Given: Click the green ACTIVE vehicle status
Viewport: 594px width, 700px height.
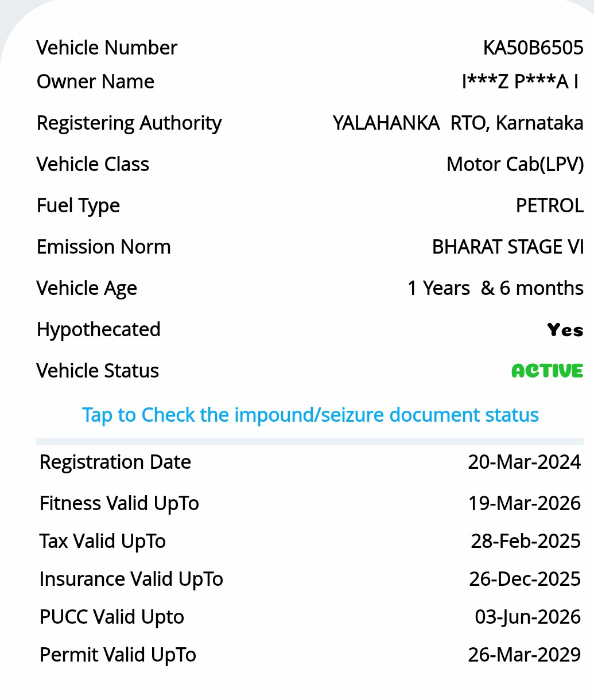Looking at the screenshot, I should 547,371.
